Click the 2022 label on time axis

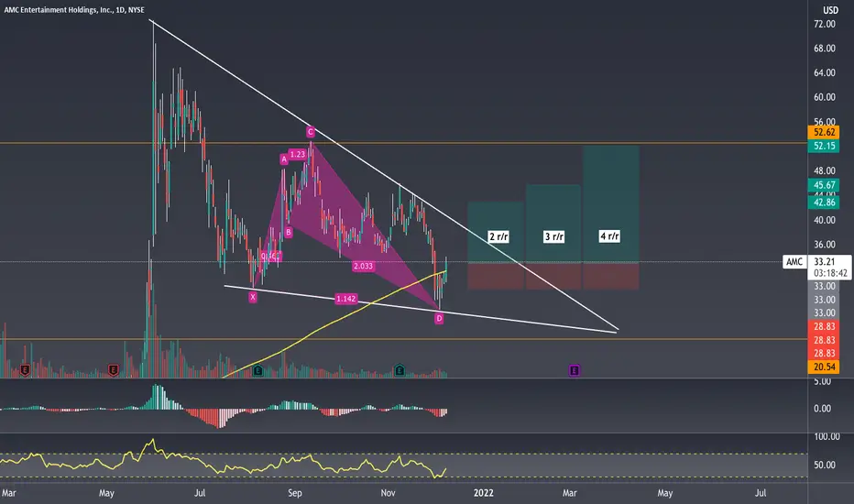[484, 493]
